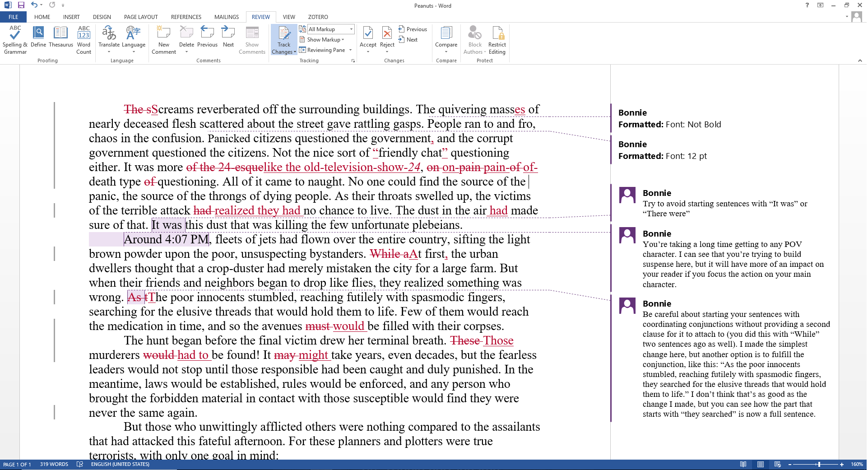The width and height of the screenshot is (868, 470).
Task: Switch to the ZOTERO tab
Action: click(x=318, y=17)
